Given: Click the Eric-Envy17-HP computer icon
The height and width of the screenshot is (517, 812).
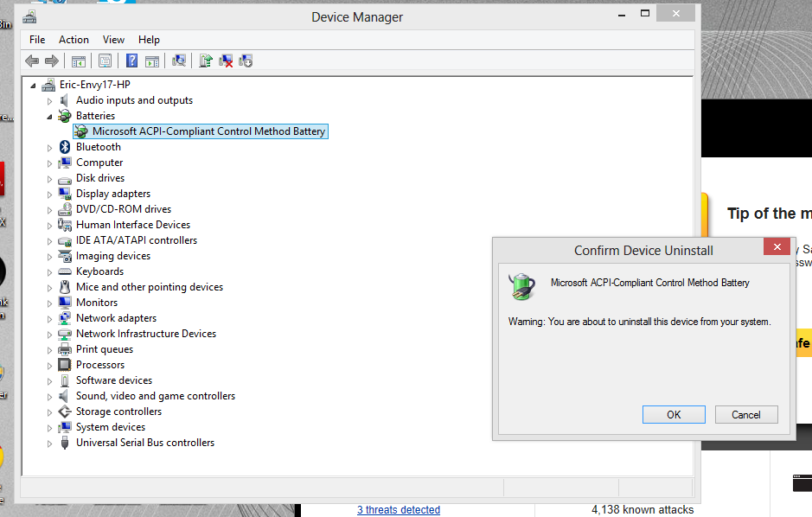Looking at the screenshot, I should pyautogui.click(x=48, y=85).
